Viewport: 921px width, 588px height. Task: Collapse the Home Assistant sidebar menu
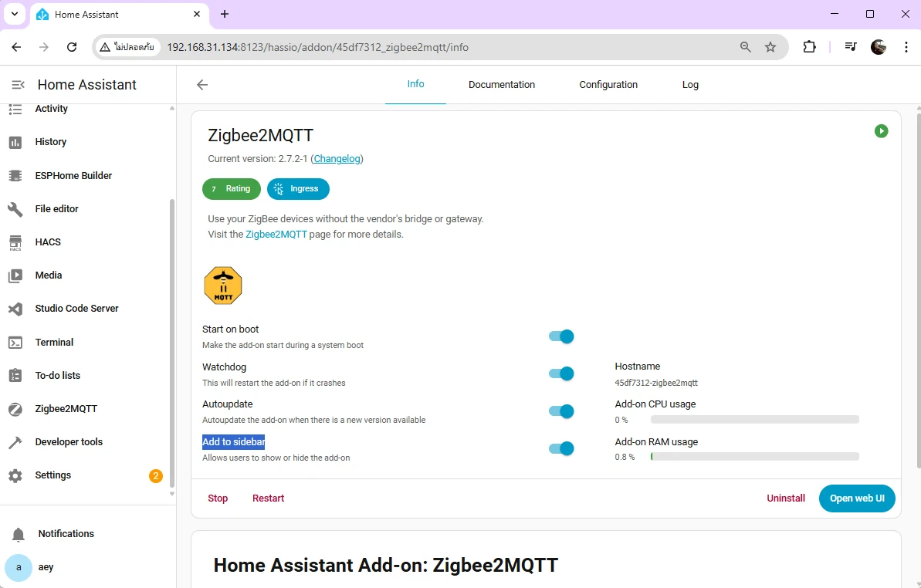[19, 85]
